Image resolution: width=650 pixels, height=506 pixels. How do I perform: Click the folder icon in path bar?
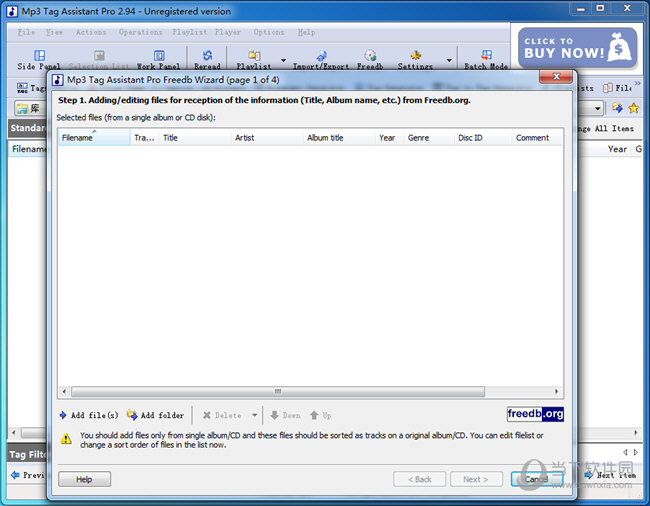click(x=22, y=109)
